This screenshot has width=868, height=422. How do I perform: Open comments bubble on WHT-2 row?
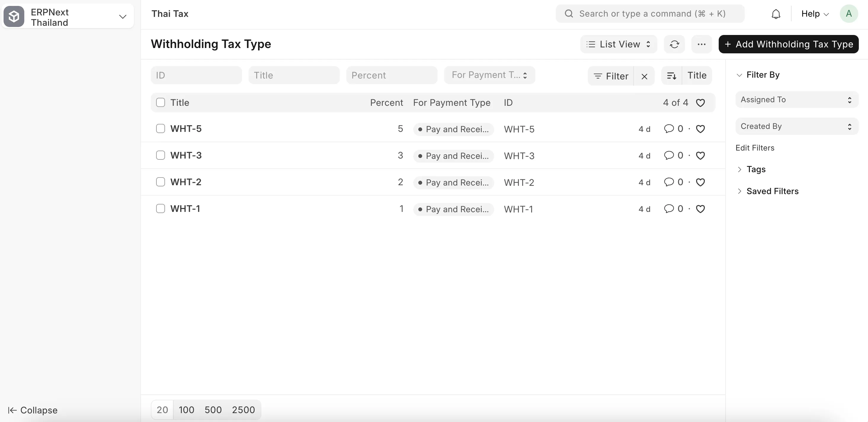tap(669, 182)
